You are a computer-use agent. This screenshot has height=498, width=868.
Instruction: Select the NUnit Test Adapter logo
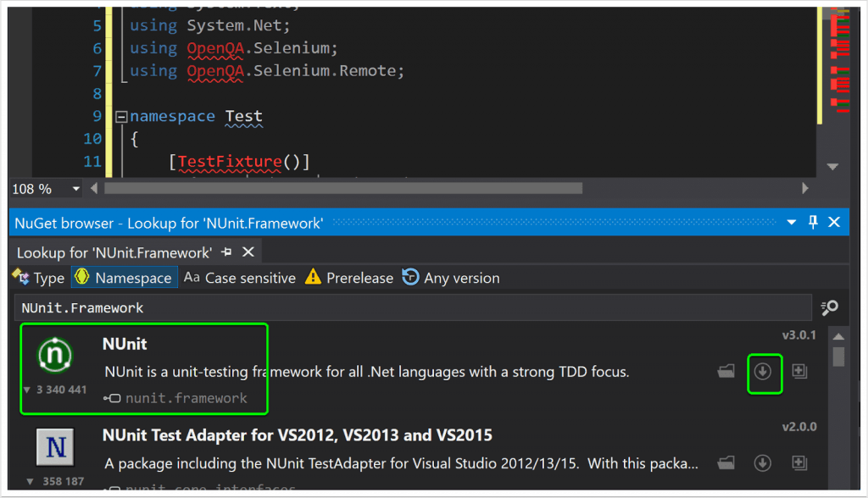(55, 446)
